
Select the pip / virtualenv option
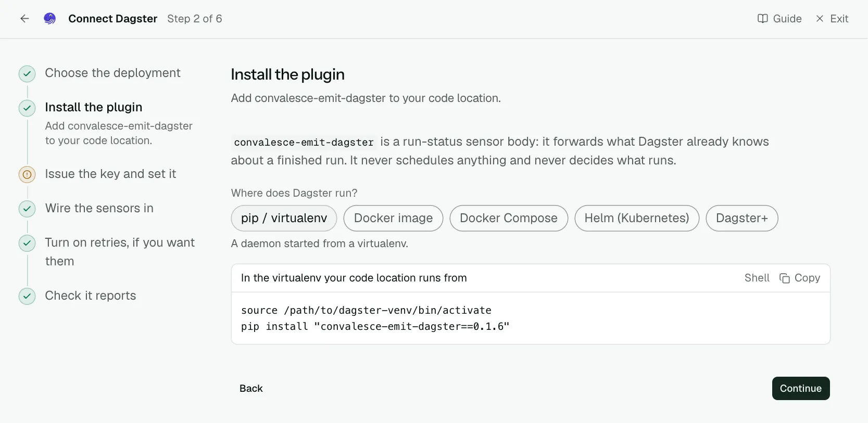tap(284, 218)
